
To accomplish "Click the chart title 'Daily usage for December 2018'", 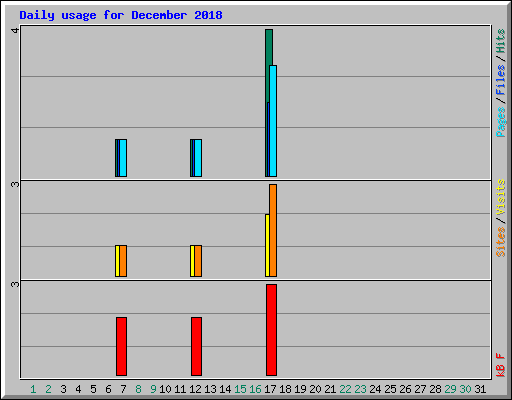I will coord(121,15).
